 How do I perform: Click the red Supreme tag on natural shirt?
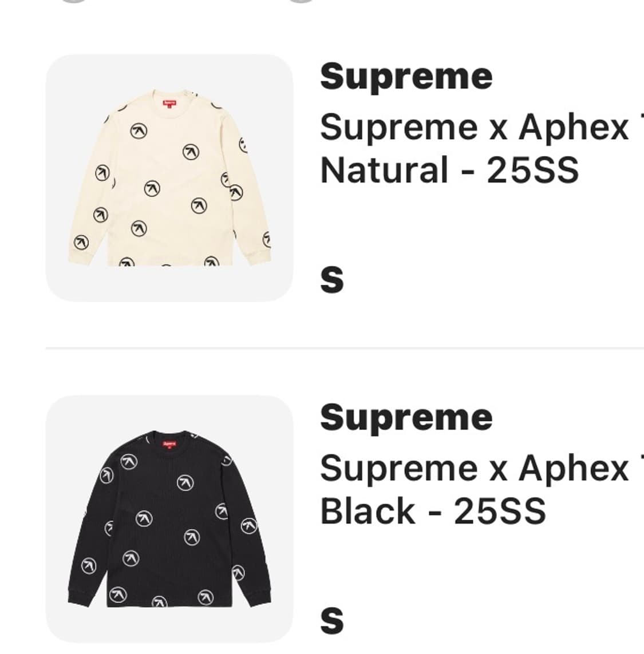[169, 104]
